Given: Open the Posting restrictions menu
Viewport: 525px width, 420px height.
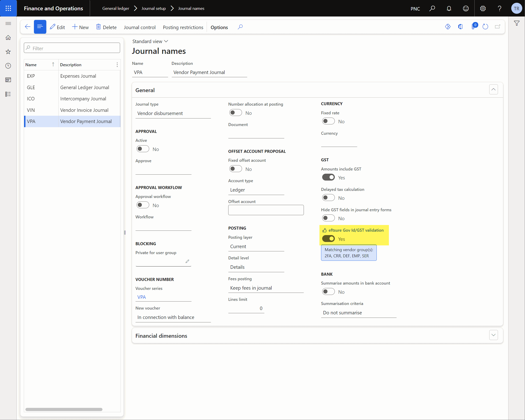Looking at the screenshot, I should click(183, 27).
